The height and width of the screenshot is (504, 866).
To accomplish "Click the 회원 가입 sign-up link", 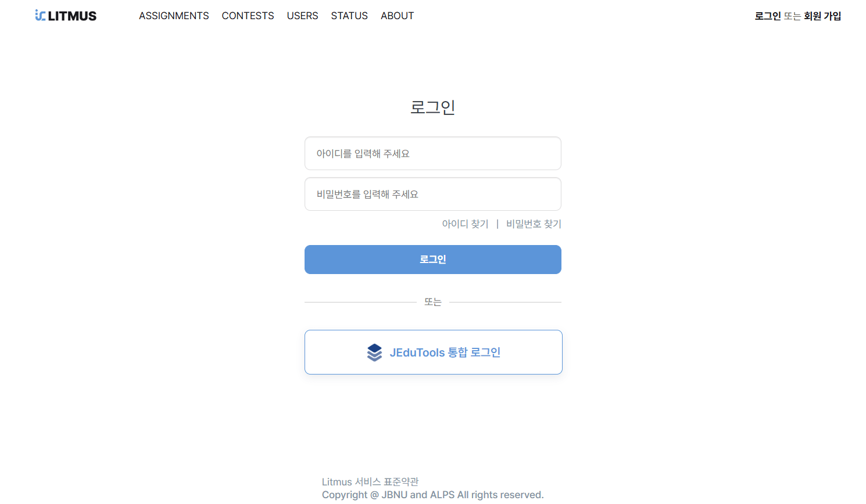I will [x=822, y=16].
